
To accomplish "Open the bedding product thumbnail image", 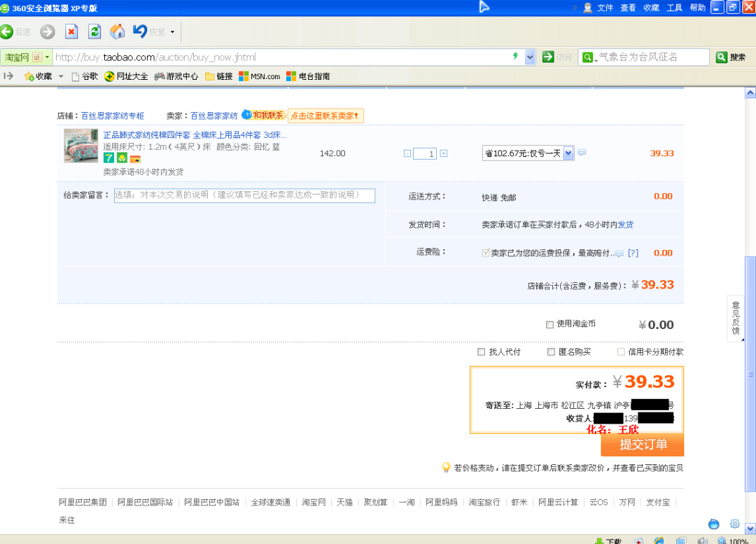I will 81,146.
